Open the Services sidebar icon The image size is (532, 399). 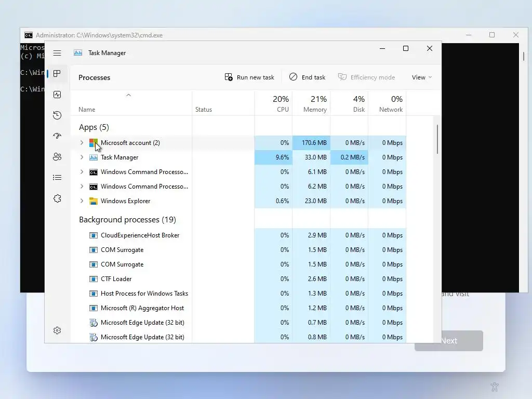pos(57,198)
